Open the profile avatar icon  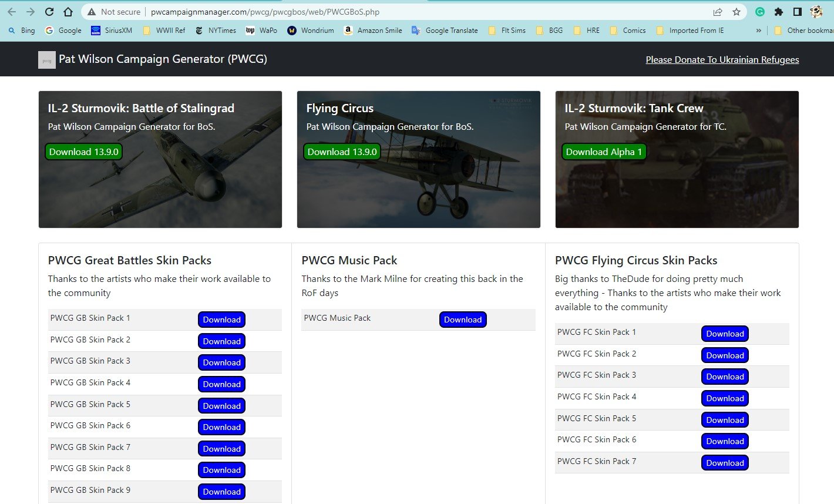point(816,12)
